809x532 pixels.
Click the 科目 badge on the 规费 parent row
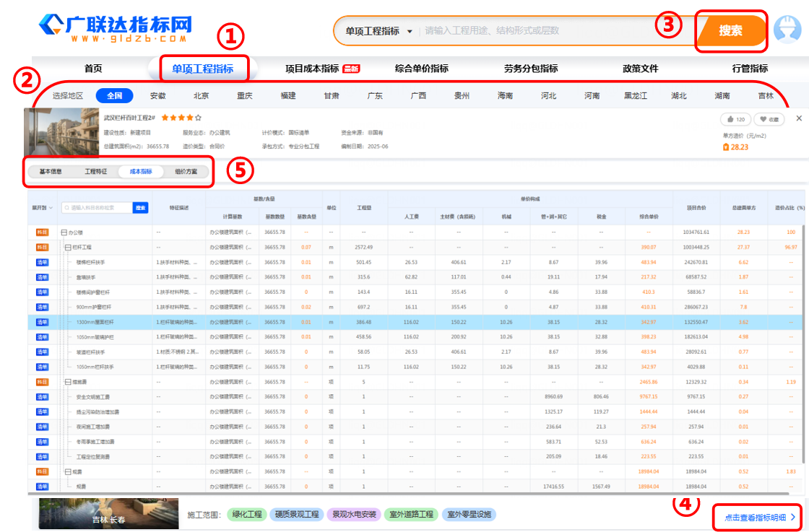(x=43, y=471)
